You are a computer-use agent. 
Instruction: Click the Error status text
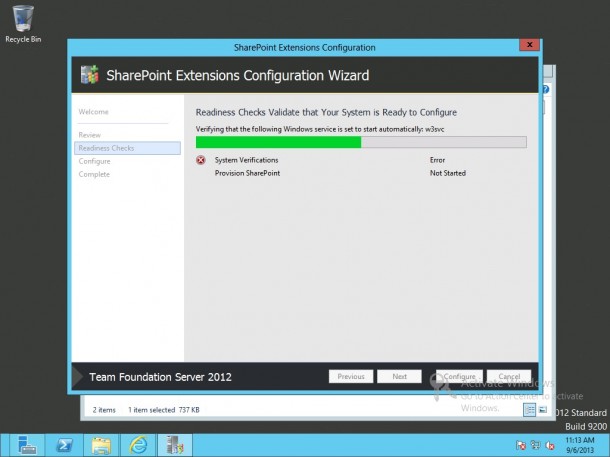pyautogui.click(x=437, y=160)
